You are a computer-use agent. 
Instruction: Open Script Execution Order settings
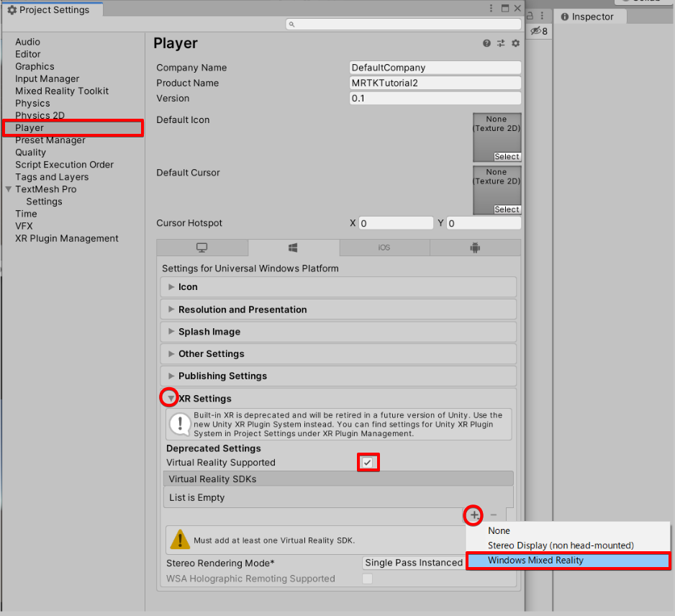[x=65, y=165]
